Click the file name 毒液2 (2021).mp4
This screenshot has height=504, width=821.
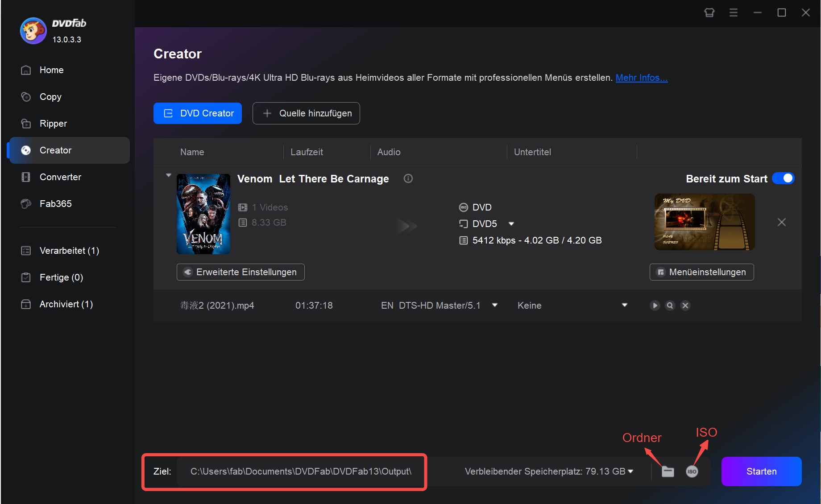point(217,306)
